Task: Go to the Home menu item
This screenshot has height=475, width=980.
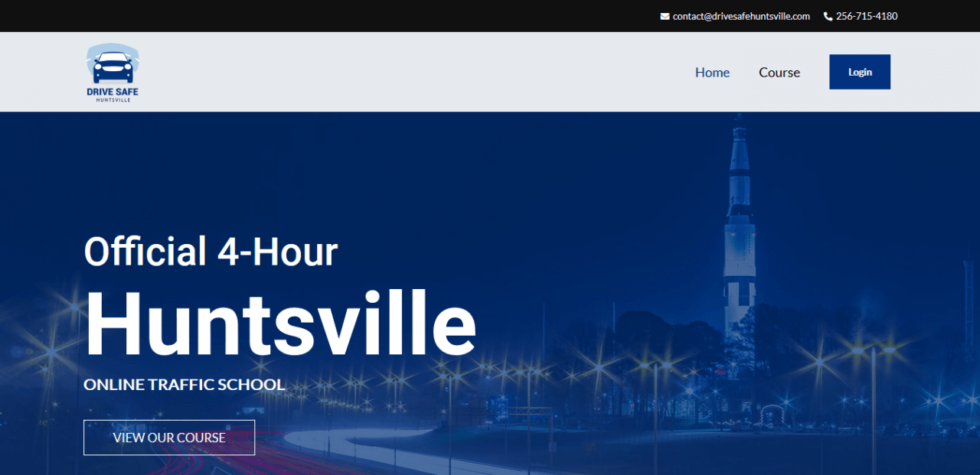Action: [712, 73]
